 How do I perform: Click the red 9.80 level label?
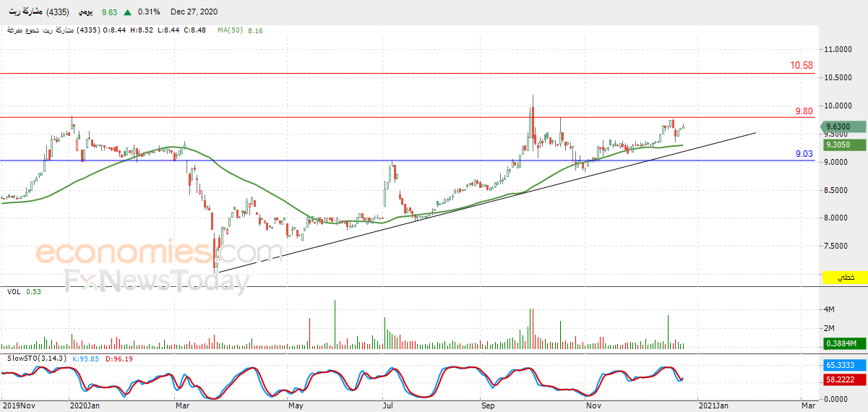804,111
